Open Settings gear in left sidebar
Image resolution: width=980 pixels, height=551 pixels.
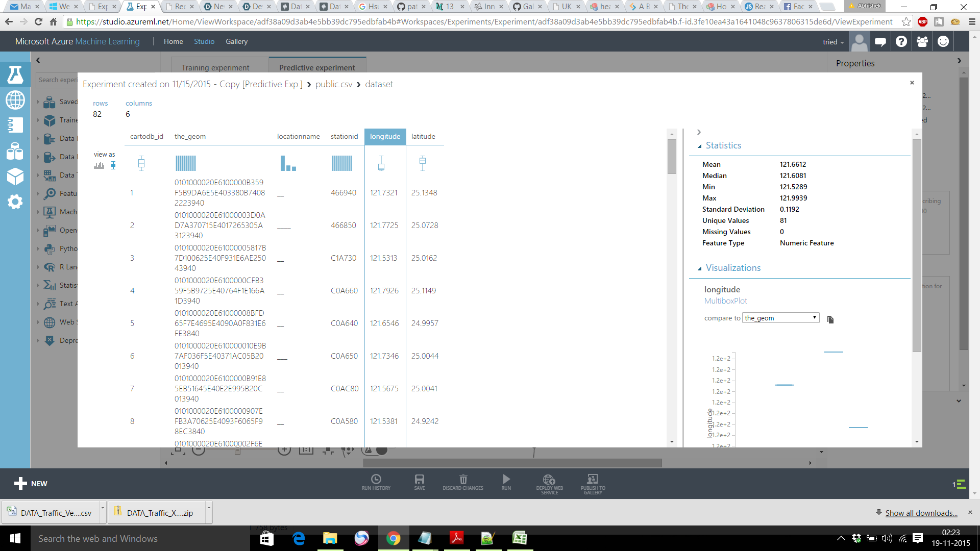point(15,202)
